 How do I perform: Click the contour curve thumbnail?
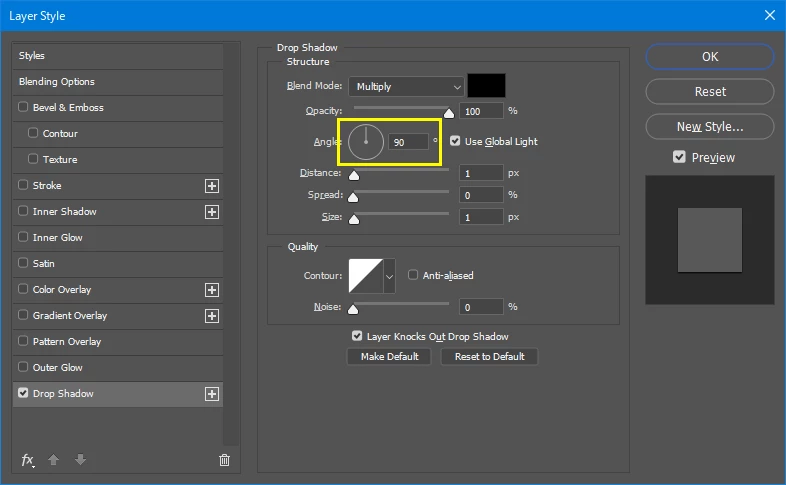(x=366, y=276)
